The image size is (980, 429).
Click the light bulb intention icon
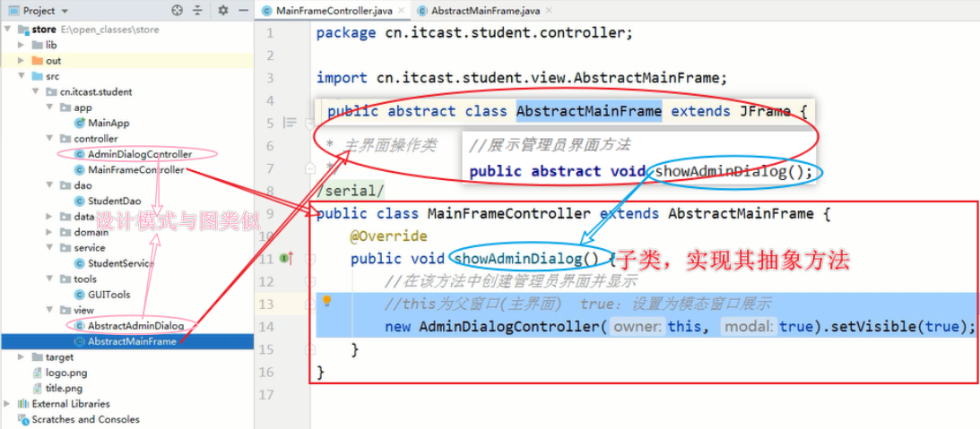pos(325,302)
